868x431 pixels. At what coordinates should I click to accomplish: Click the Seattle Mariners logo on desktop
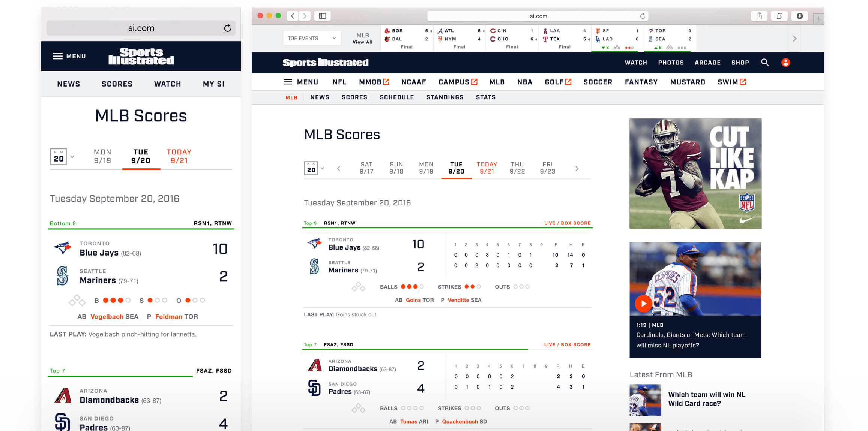point(314,266)
